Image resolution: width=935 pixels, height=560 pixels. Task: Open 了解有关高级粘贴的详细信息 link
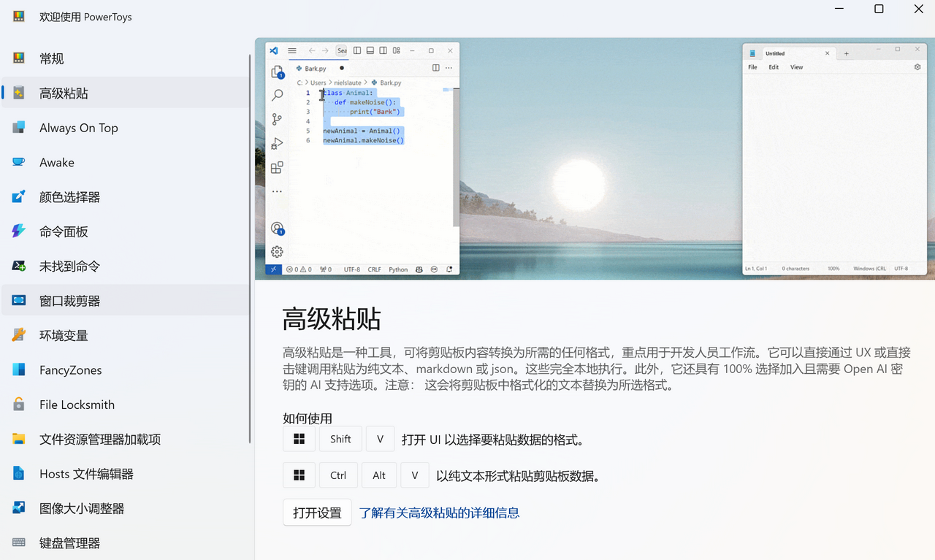click(x=438, y=512)
